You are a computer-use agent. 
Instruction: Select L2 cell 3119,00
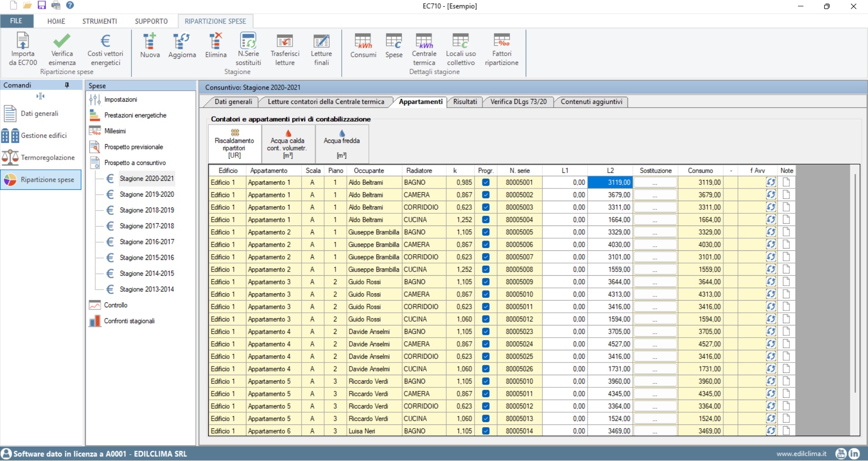610,182
